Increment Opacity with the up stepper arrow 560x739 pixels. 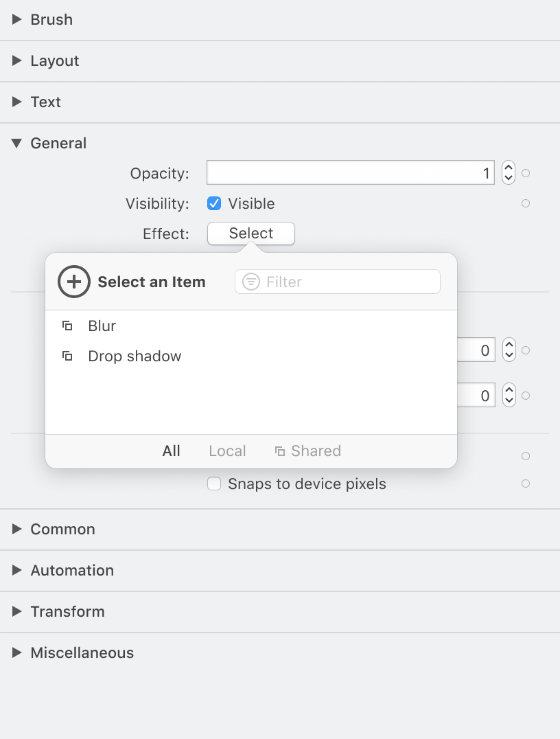[508, 168]
